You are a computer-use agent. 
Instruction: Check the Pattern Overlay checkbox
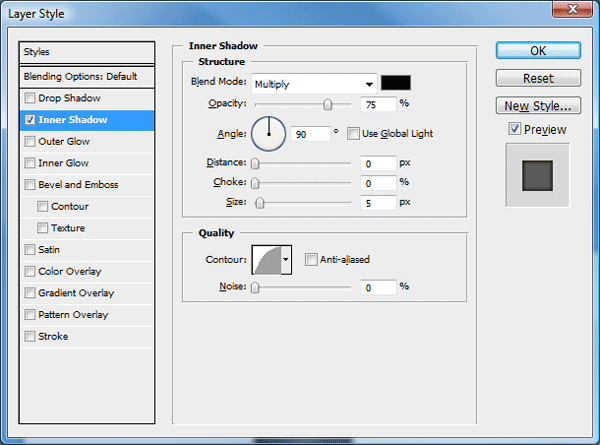pyautogui.click(x=30, y=315)
